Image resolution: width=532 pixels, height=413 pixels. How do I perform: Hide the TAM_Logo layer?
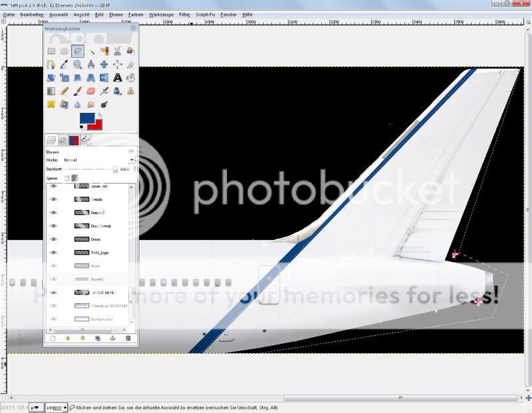coord(54,253)
